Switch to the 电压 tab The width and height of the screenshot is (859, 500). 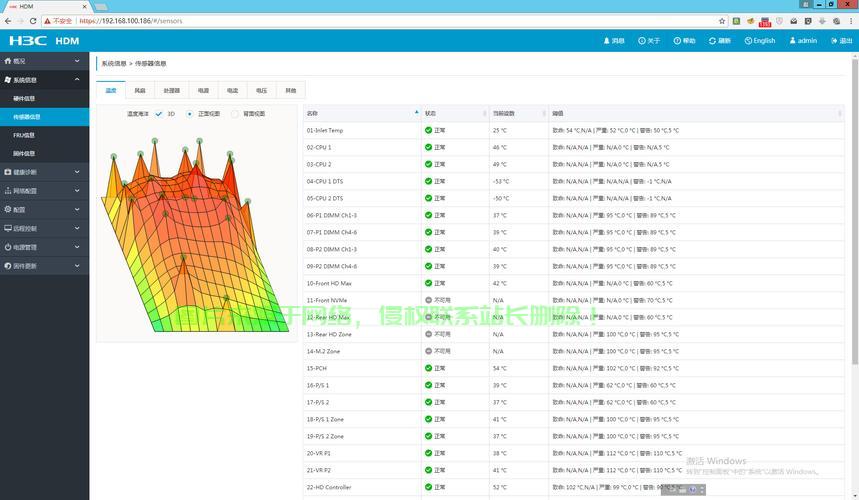[261, 90]
